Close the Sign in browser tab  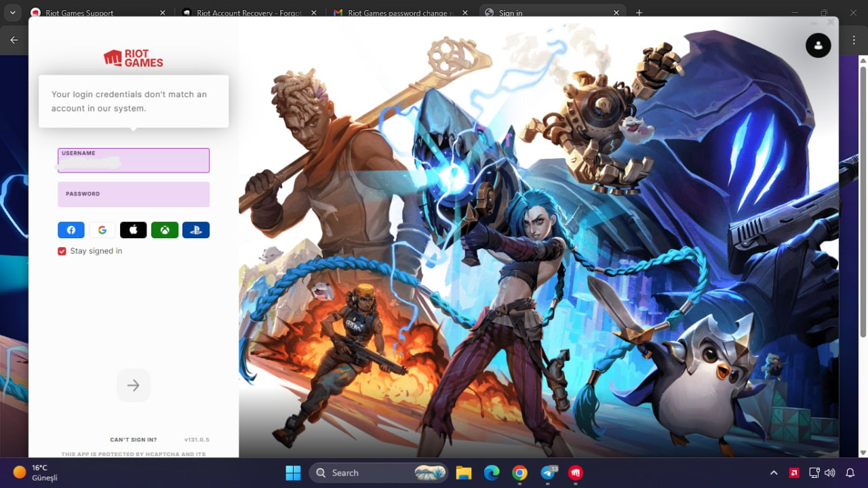(x=616, y=13)
